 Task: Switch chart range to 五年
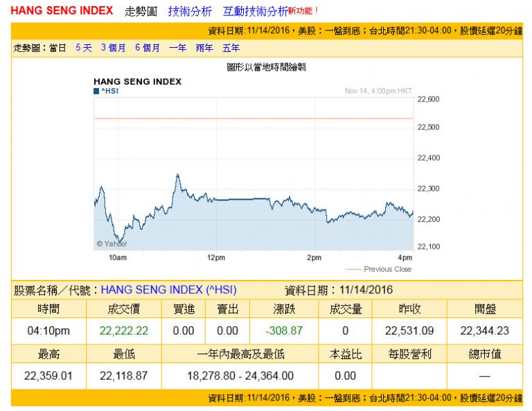point(231,48)
